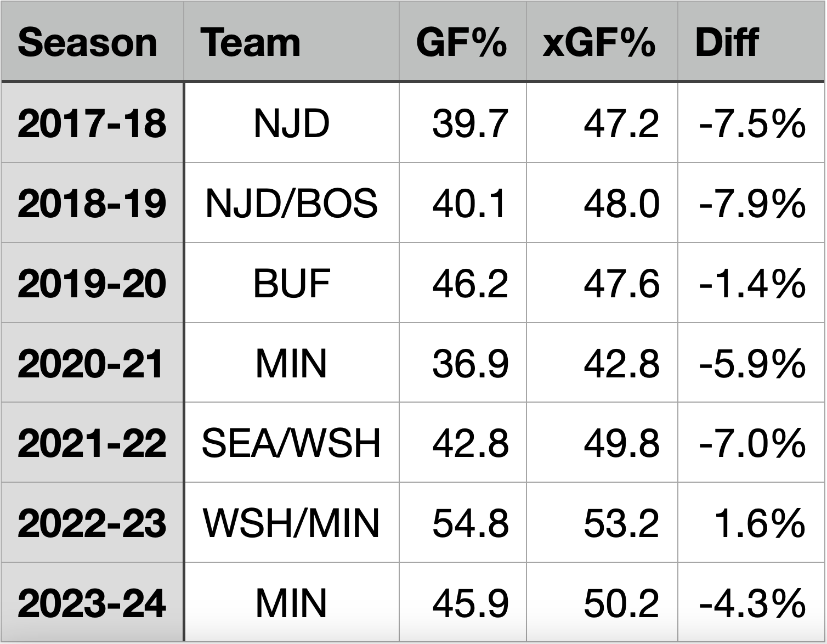Click the WSH/MIN team cell
The width and height of the screenshot is (827, 644).
291,523
